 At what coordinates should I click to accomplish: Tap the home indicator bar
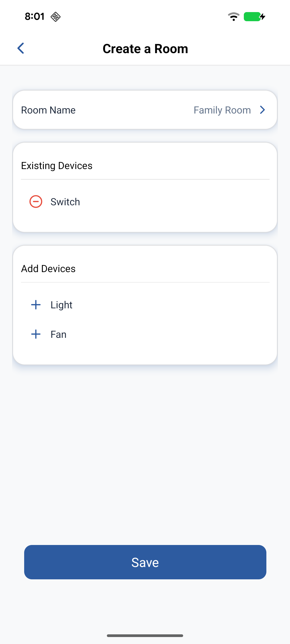(x=145, y=636)
